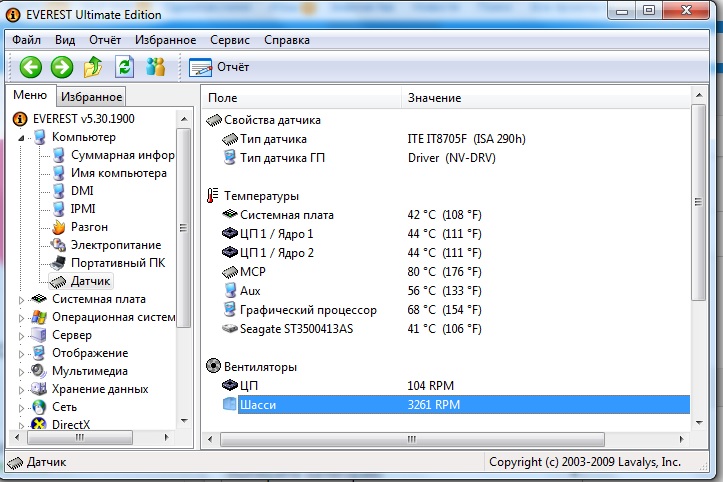Open the Избранное menu

tap(166, 40)
